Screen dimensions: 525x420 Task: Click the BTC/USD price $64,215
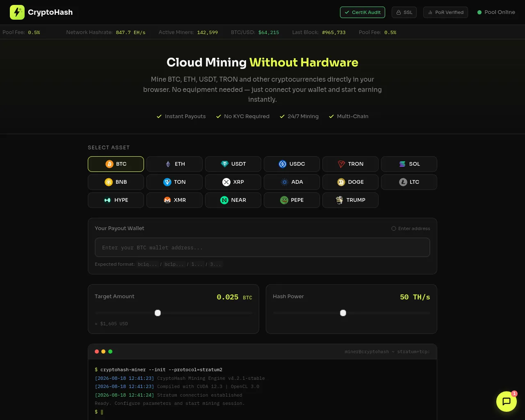point(269,32)
